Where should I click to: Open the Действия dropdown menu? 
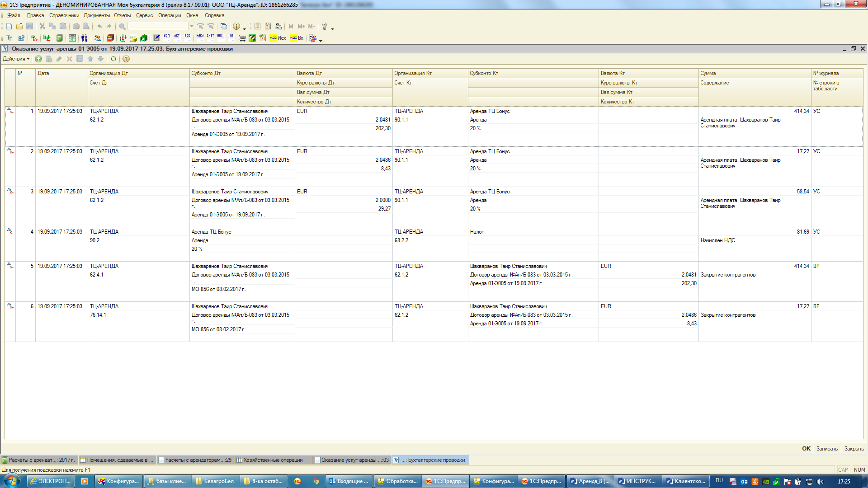pyautogui.click(x=16, y=59)
